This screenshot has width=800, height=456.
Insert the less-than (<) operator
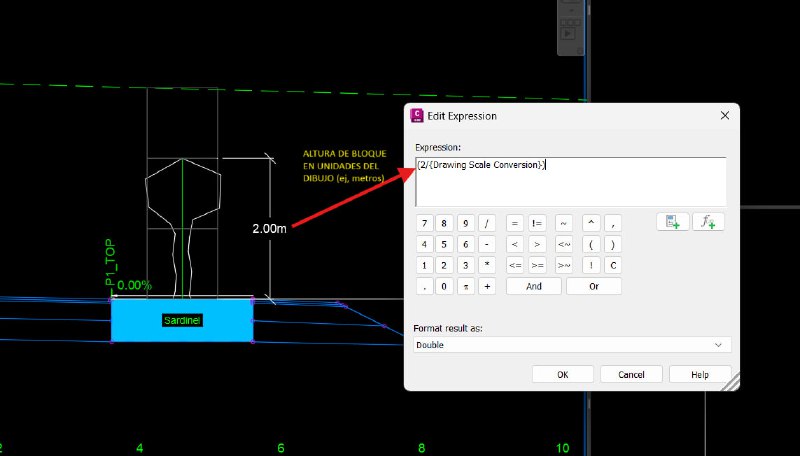514,244
